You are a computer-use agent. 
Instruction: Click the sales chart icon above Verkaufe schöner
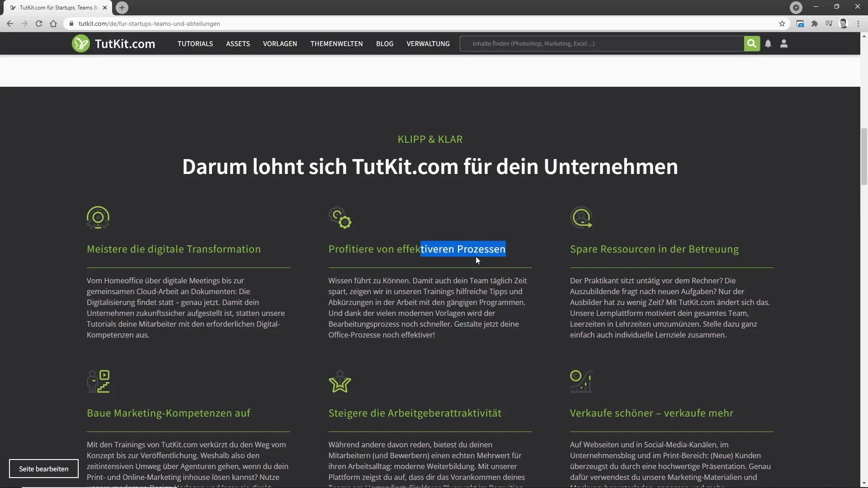coord(581,382)
